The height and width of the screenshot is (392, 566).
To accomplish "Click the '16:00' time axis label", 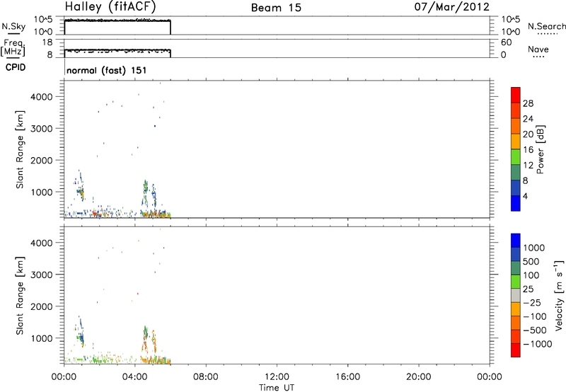I will [347, 377].
